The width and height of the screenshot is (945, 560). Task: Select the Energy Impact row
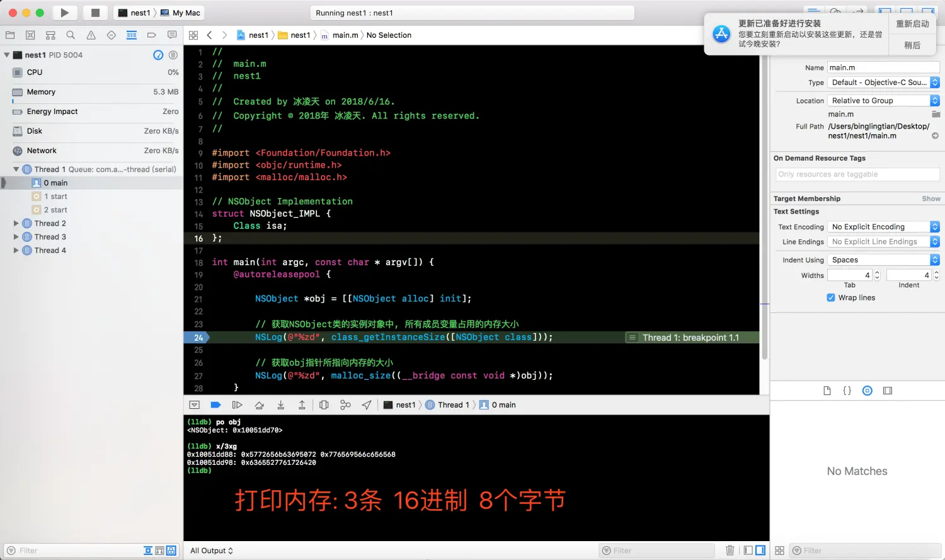(91, 111)
